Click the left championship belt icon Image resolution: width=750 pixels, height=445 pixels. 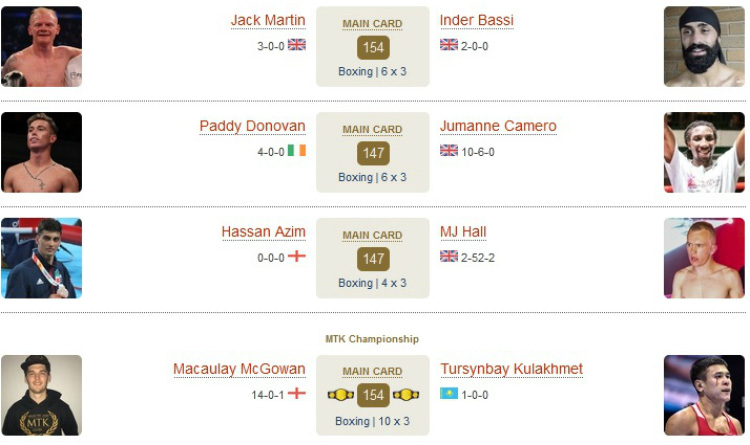coord(341,395)
